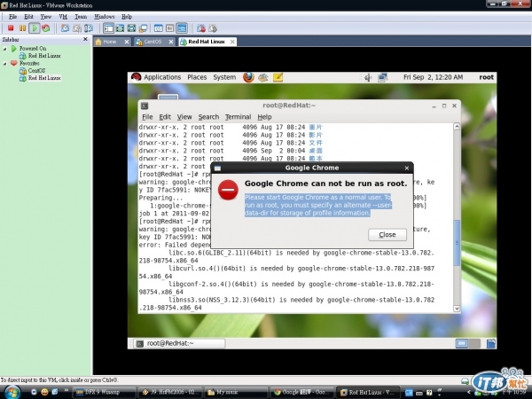Open terminal Help menu
The image size is (532, 399).
[264, 117]
